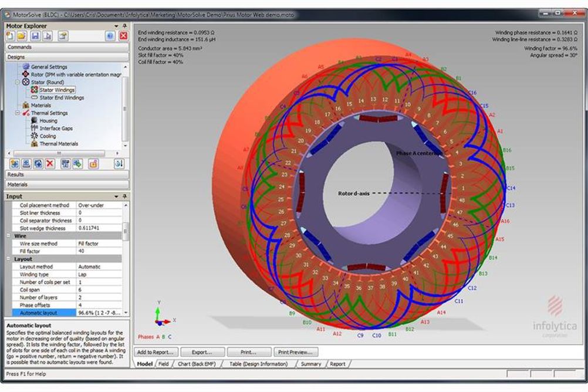This screenshot has width=588, height=392.
Task: Select the Wire size method row
Action: tap(67, 244)
